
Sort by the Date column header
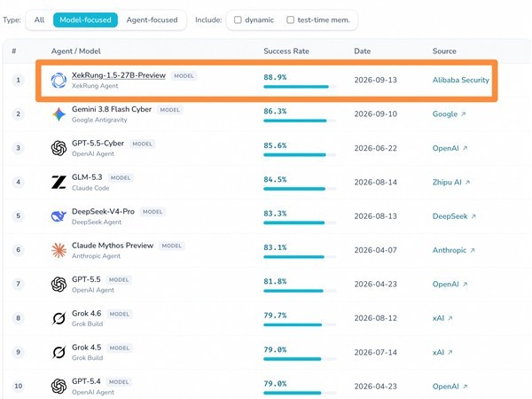(363, 51)
